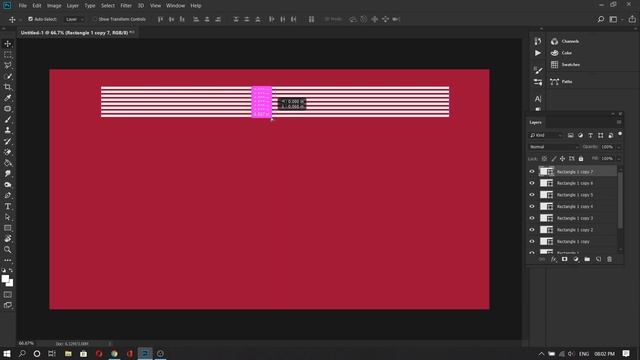The width and height of the screenshot is (640, 360).
Task: Open the Filter menu
Action: point(126,6)
